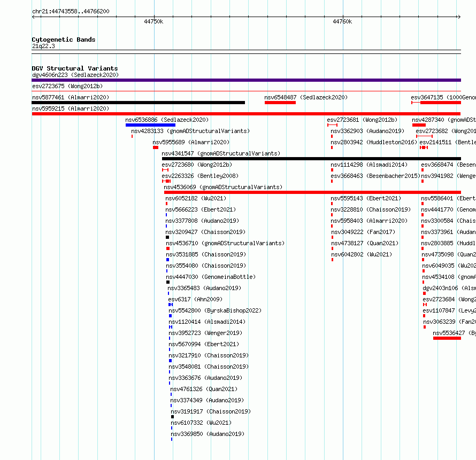Open nsv6536886 (Sedlazeck2020) label
Screen dimensions: 476x460
point(167,120)
